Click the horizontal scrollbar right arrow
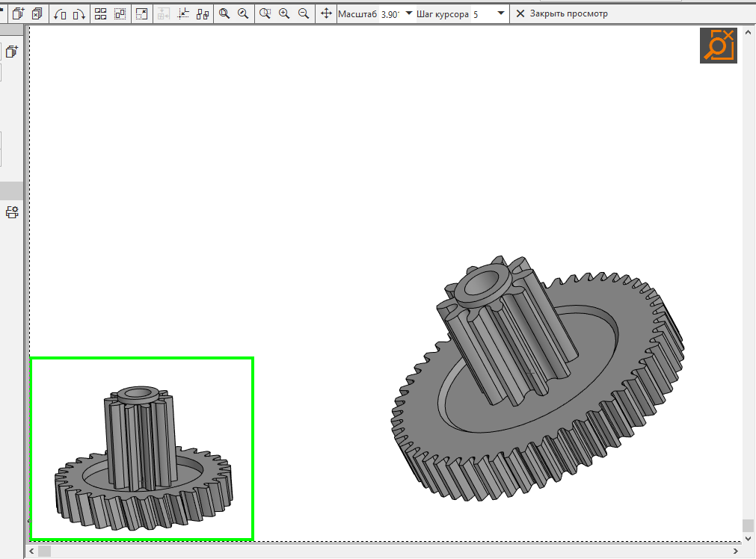Viewport: 756px width, 559px height. [735, 551]
